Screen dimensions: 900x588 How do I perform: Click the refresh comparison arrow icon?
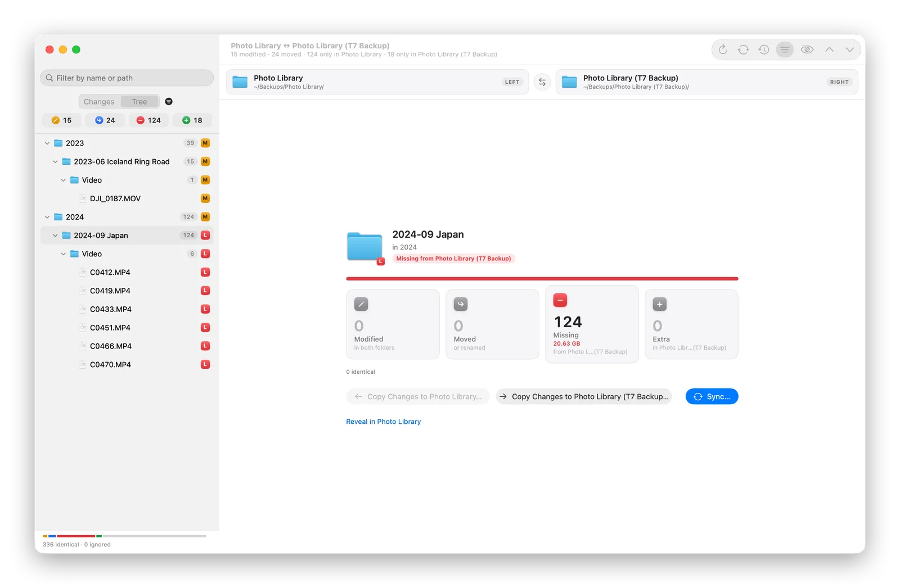click(723, 50)
